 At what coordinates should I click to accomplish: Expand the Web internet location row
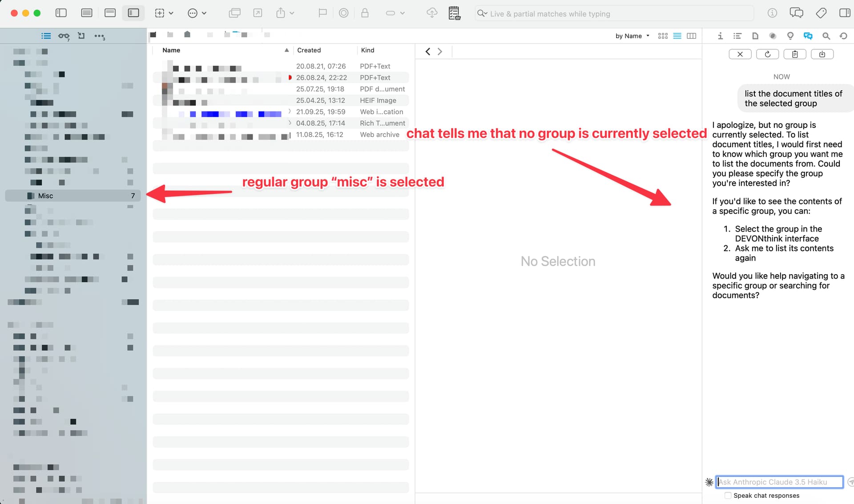290,112
